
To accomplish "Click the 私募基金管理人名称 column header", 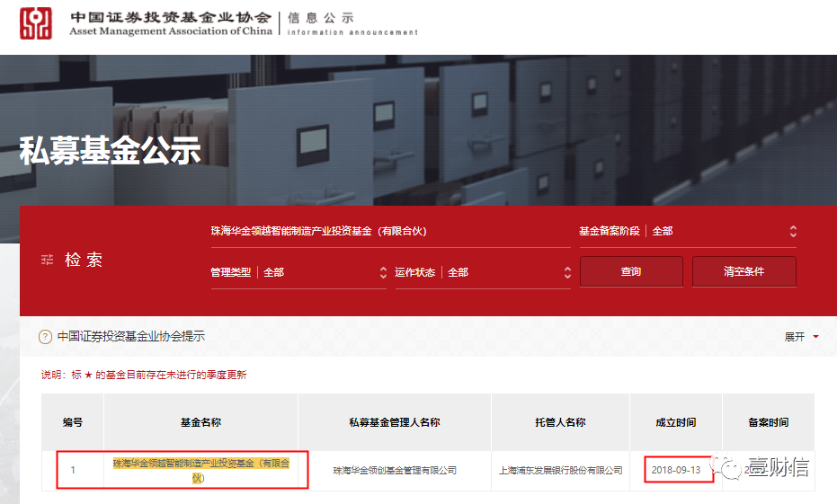I will pyautogui.click(x=395, y=422).
